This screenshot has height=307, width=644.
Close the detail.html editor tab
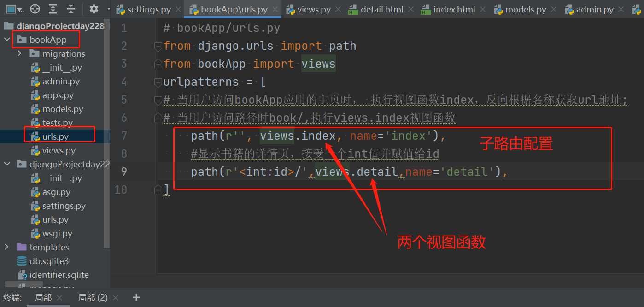(x=411, y=10)
